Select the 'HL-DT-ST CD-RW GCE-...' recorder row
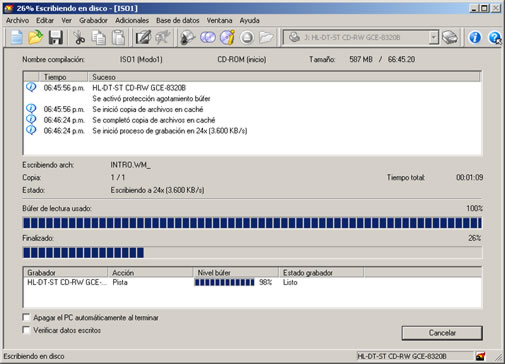 click(x=67, y=282)
